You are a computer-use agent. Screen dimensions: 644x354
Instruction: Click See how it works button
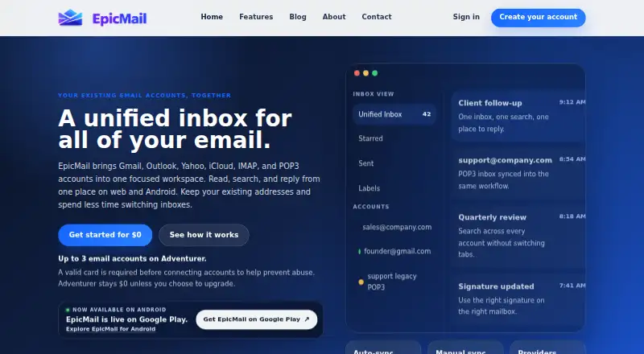pyautogui.click(x=204, y=235)
